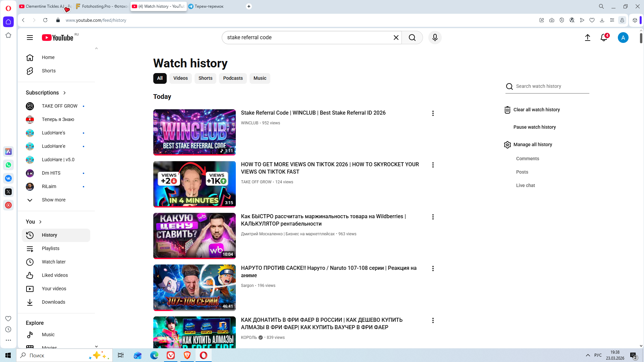Clear the search box text
This screenshot has width=644, height=362.
click(396, 38)
